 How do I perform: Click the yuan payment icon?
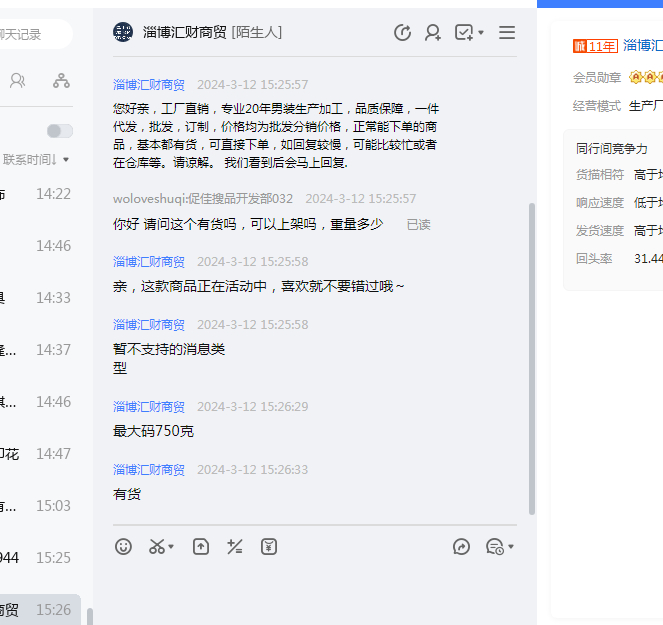(269, 546)
